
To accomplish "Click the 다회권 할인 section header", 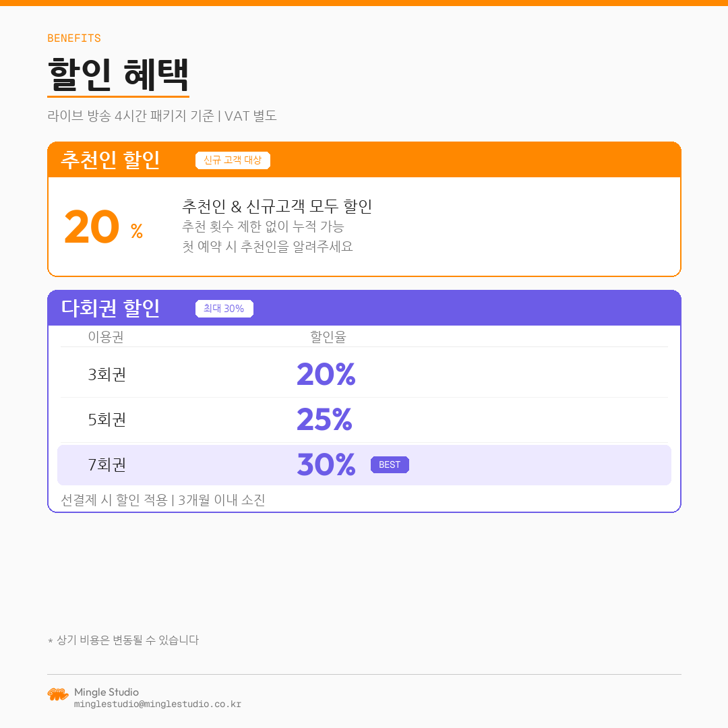I will [111, 308].
